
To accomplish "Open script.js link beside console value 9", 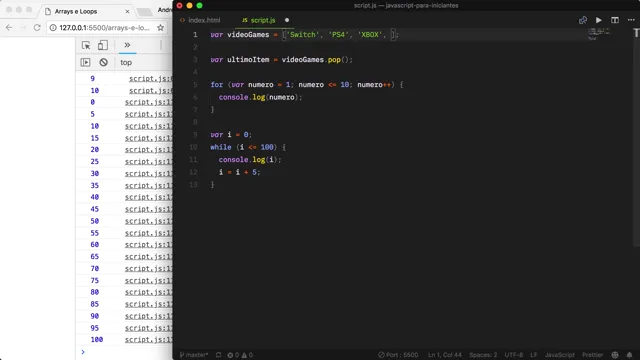I will 151,78.
